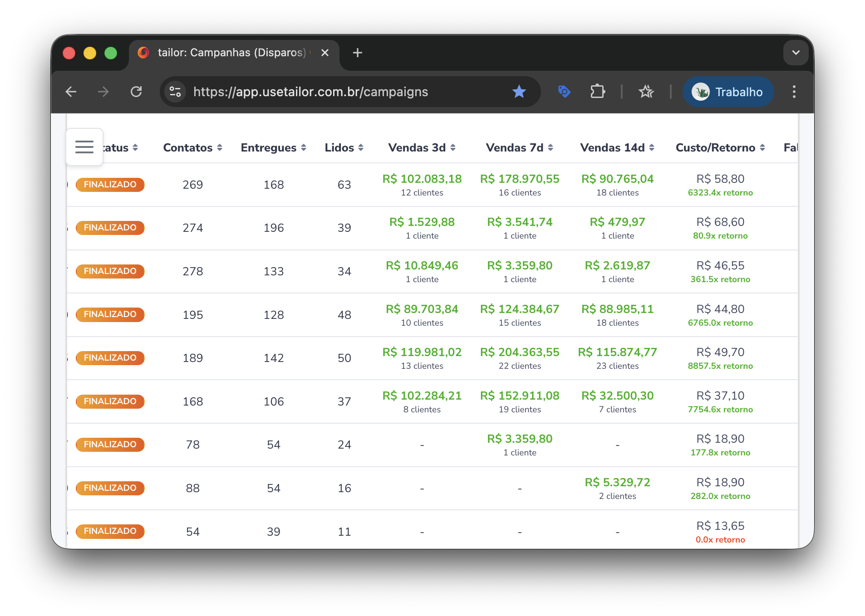
Task: Reload the campaigns page
Action: (x=136, y=92)
